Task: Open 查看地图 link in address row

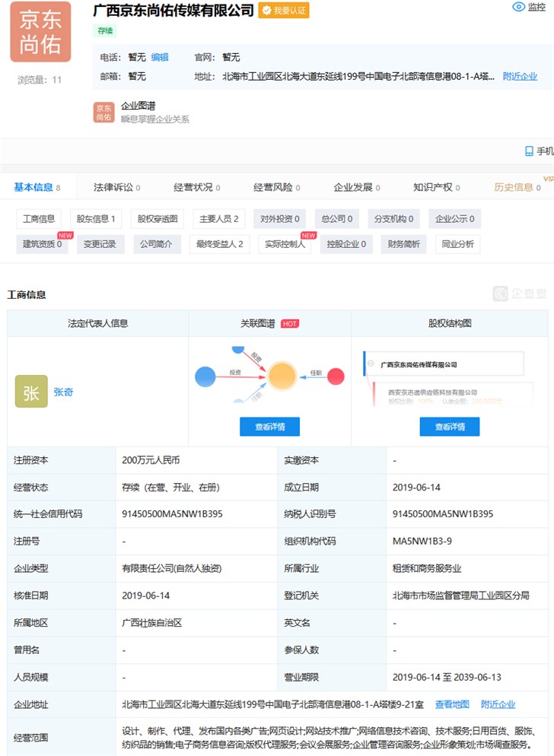Action: [x=454, y=704]
